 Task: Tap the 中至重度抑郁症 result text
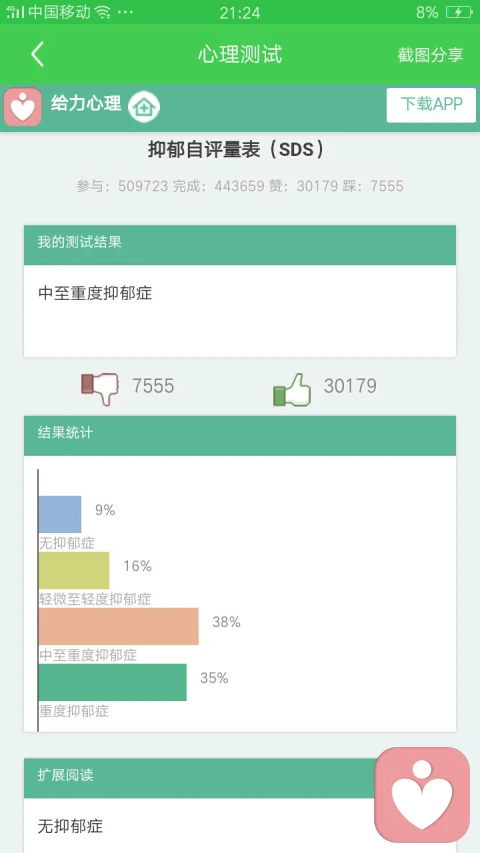(95, 293)
